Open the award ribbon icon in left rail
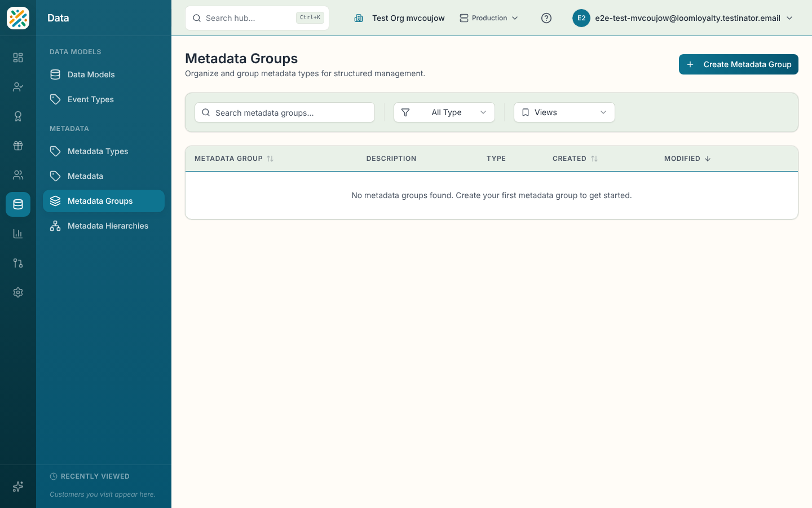Screen dimensions: 812x508 18,116
